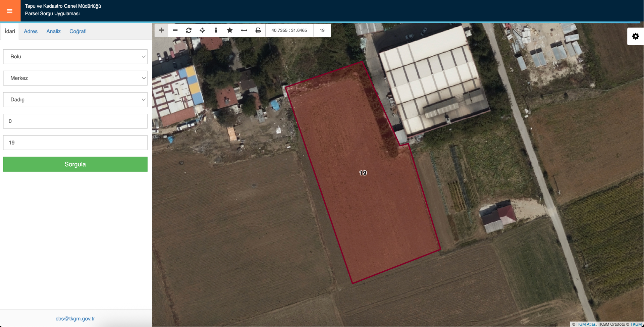Click the zoom in plus icon
Image resolution: width=644 pixels, height=327 pixels.
pyautogui.click(x=161, y=30)
